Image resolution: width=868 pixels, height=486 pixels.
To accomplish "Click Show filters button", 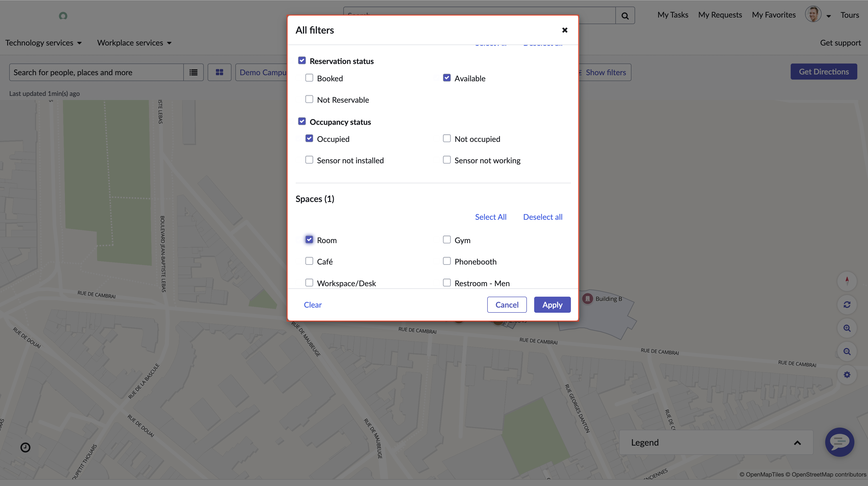I will [605, 72].
